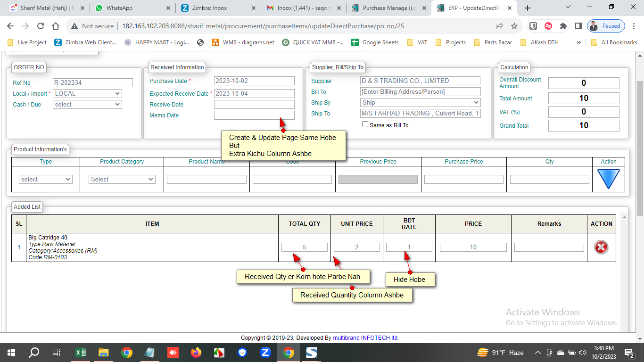
Task: Open Excel from the Windows taskbar
Action: (x=81, y=353)
